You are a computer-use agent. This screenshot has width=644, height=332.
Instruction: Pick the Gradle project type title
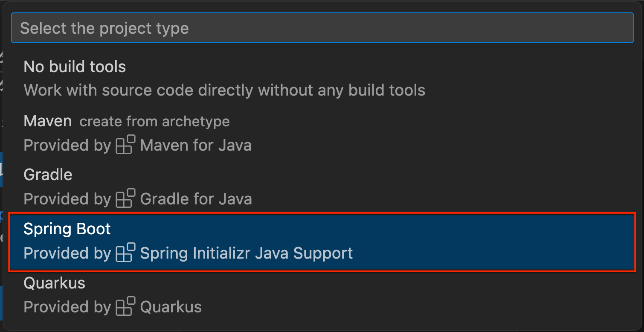[x=48, y=175]
